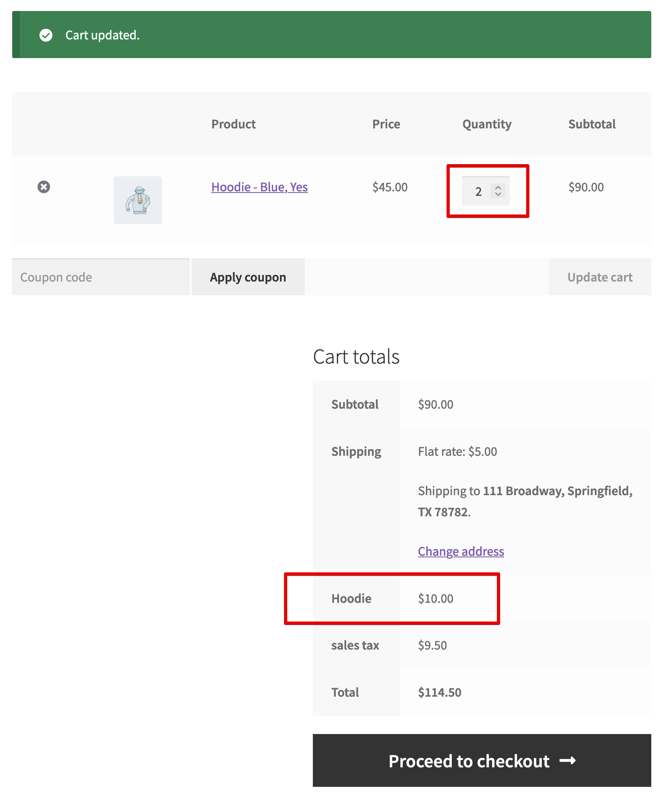This screenshot has height=797, width=672.
Task: Click the $9.50 sales tax value
Action: click(x=432, y=645)
